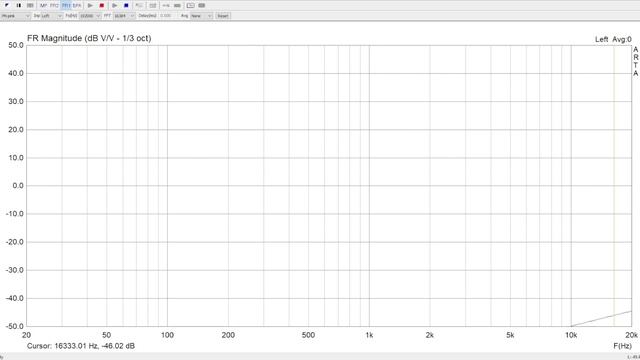Click the overlay window toolbar icon
Screen dimensions: 640x360
(x=190, y=5)
